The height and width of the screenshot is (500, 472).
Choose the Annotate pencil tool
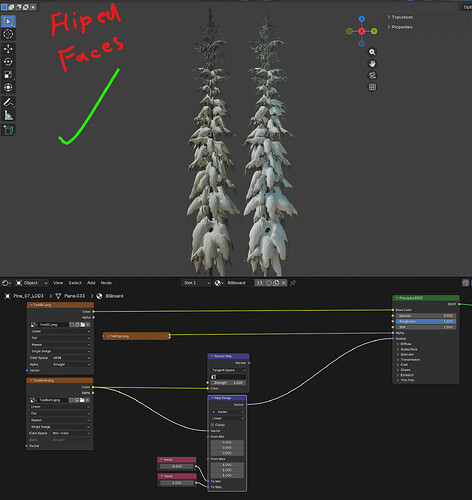click(x=8, y=102)
